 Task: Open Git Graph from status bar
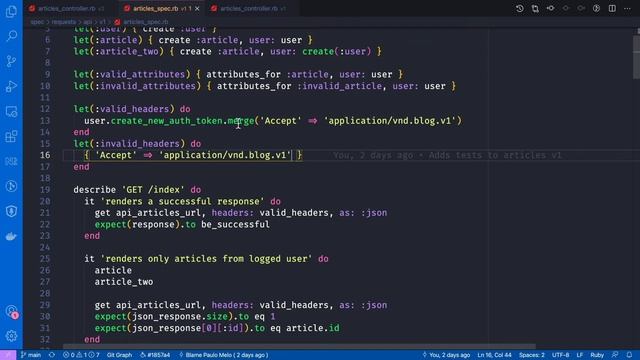[x=119, y=355]
